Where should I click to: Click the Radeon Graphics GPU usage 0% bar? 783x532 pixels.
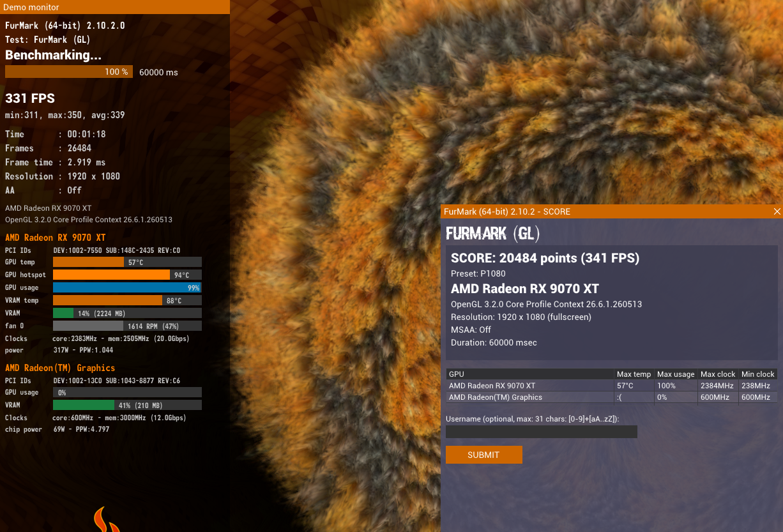pyautogui.click(x=127, y=392)
